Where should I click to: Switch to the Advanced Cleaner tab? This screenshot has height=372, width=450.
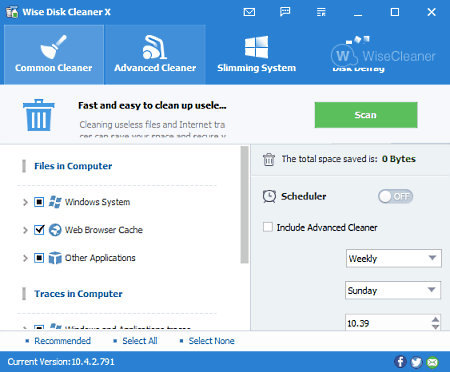[155, 55]
